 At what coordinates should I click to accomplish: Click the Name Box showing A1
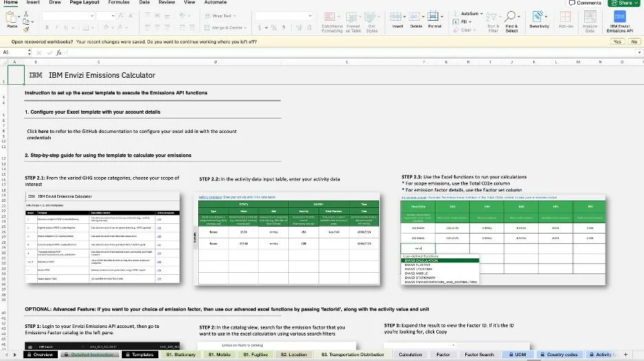pyautogui.click(x=14, y=52)
